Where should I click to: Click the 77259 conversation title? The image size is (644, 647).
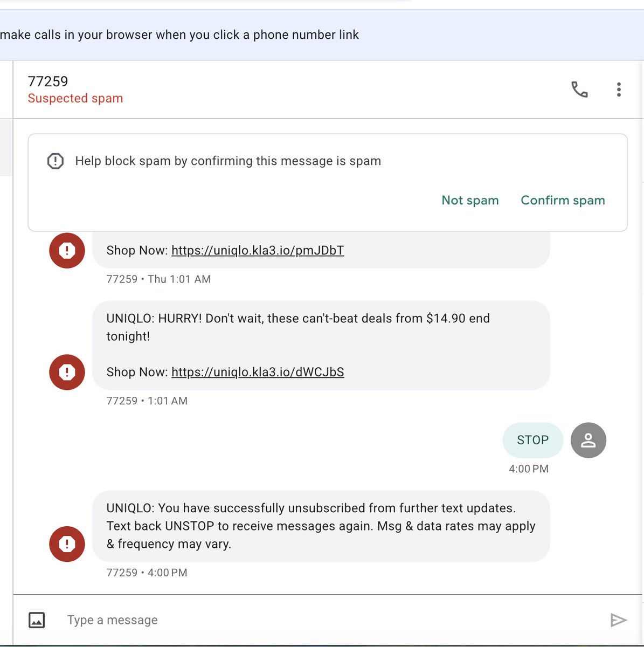click(48, 81)
